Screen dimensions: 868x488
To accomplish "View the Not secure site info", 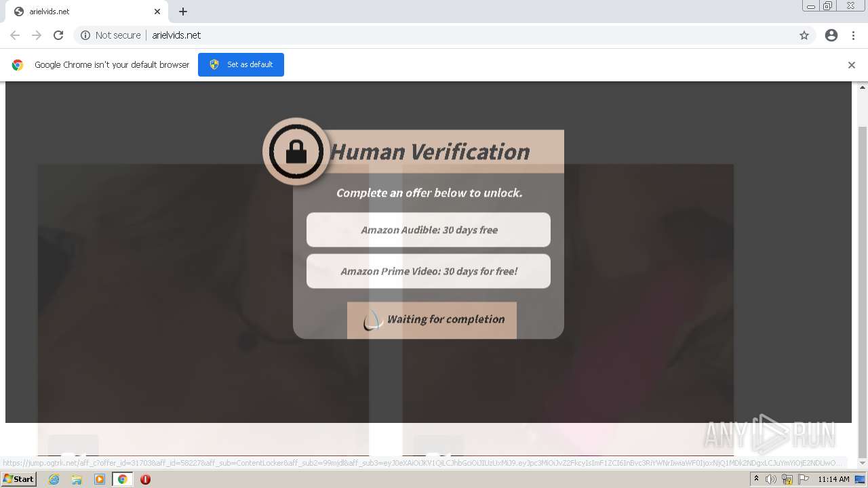I will point(111,35).
